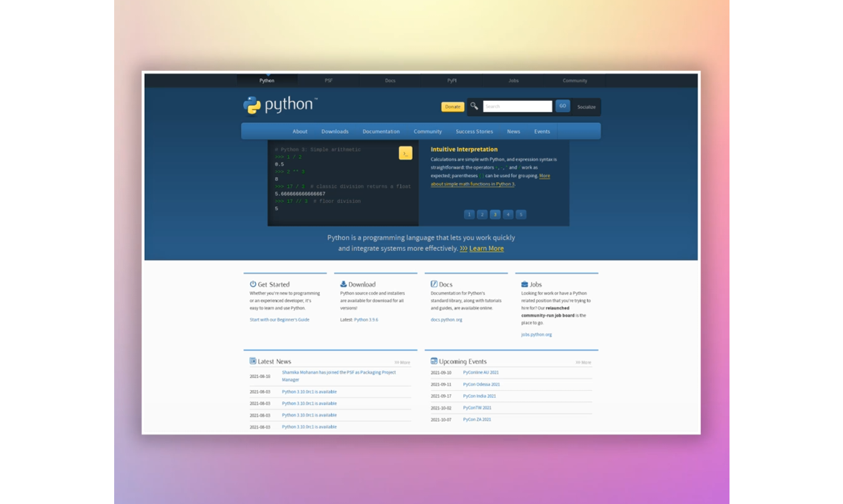The width and height of the screenshot is (843, 504).
Task: Open the Python tab in the top site bar
Action: (x=267, y=80)
